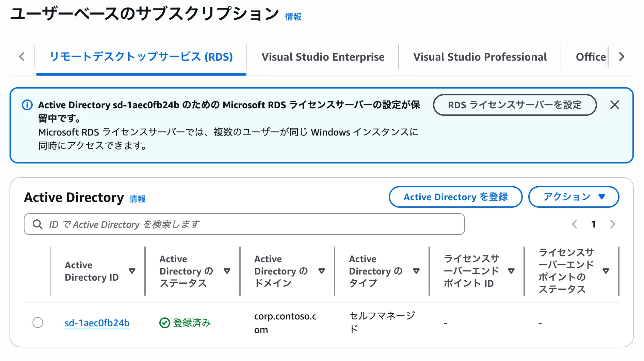Select the sd-1aec0fb24b table row radio button
Image resolution: width=644 pixels, height=361 pixels.
38,322
